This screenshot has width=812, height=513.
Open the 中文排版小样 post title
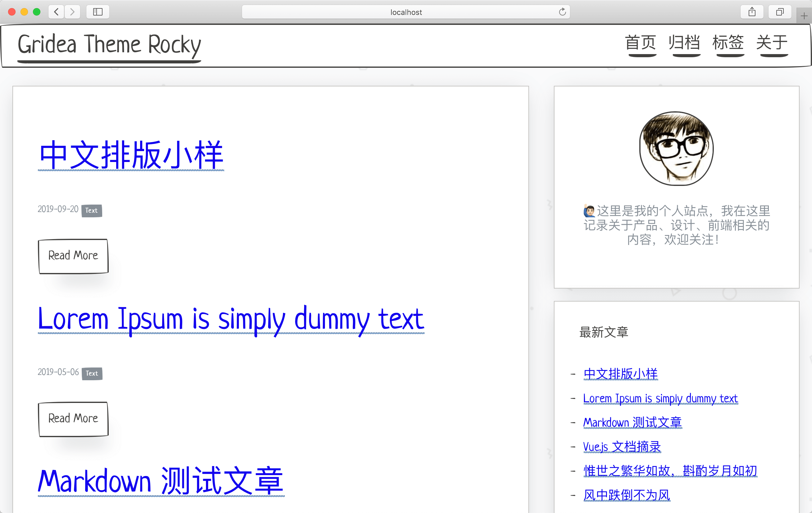(131, 155)
